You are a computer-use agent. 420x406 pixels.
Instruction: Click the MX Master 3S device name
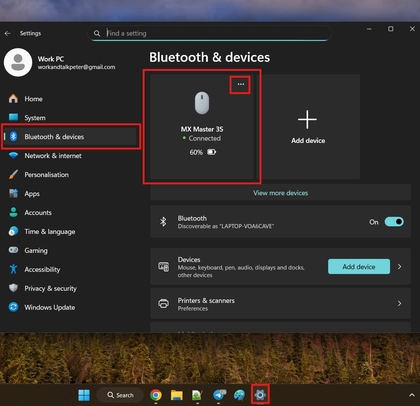[x=202, y=129]
